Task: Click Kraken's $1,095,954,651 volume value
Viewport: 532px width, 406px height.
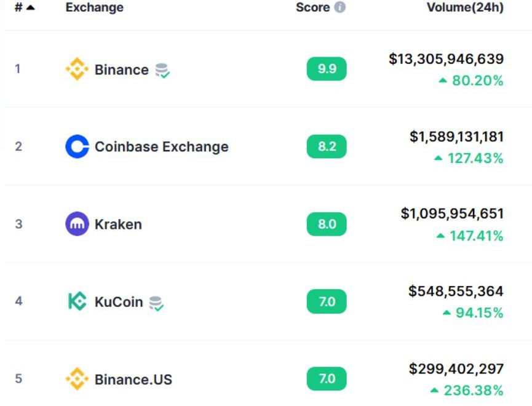Action: tap(452, 213)
